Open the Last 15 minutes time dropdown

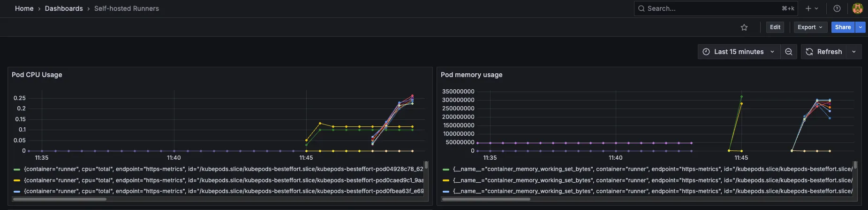click(x=739, y=52)
